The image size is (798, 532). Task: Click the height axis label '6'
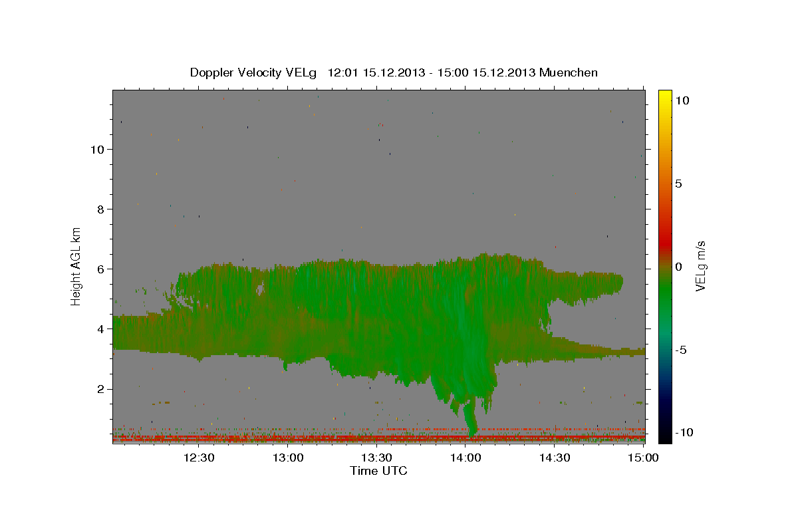100,269
